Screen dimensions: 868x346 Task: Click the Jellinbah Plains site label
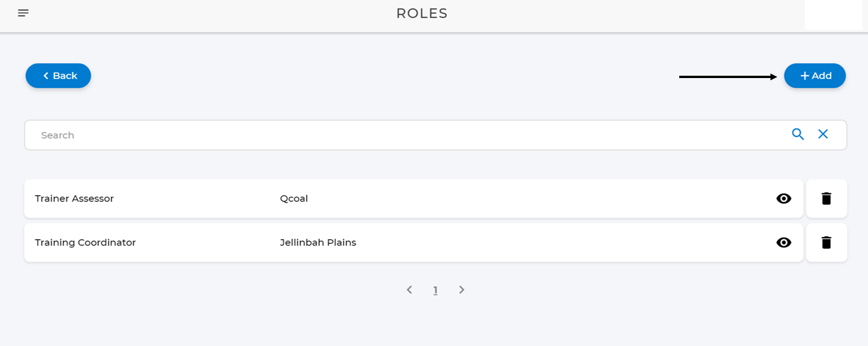[x=318, y=243]
